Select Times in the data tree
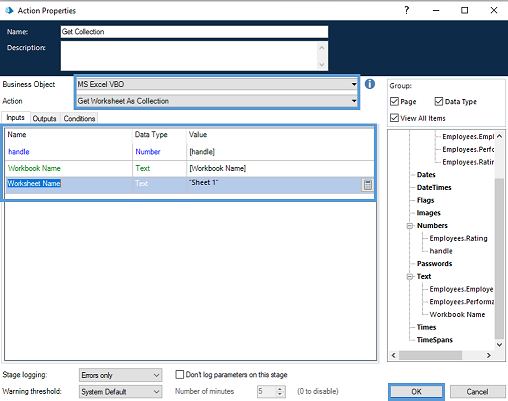The width and height of the screenshot is (508, 401). (426, 327)
